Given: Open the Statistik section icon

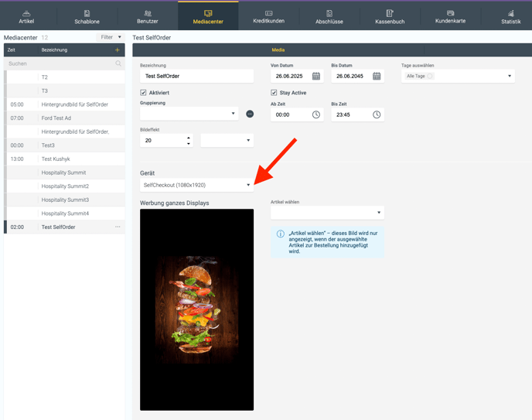Looking at the screenshot, I should (x=510, y=13).
